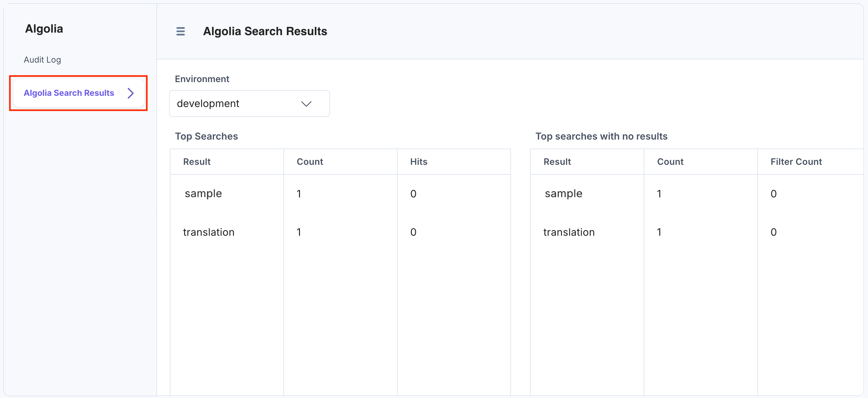Click the Count header in Top Searches
Viewport: 868px width, 398px height.
pyautogui.click(x=309, y=162)
